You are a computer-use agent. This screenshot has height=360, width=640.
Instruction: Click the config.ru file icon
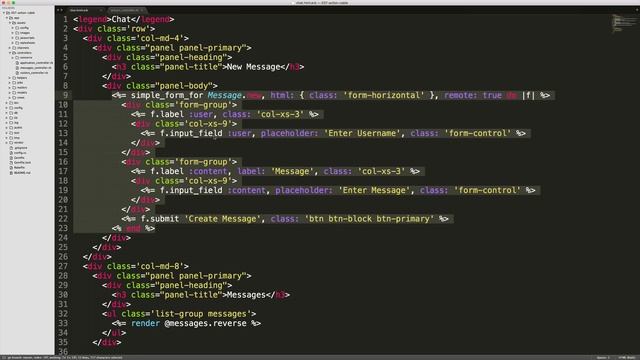pyautogui.click(x=11, y=153)
